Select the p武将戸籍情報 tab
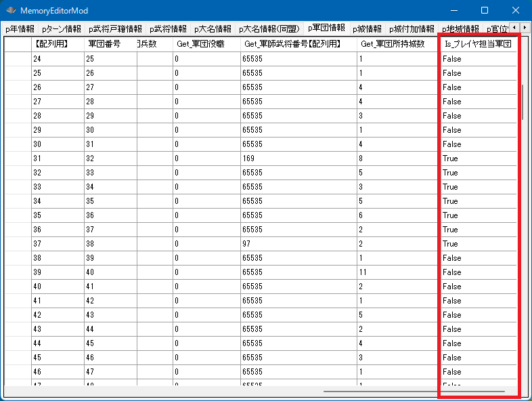The image size is (532, 401). click(115, 29)
